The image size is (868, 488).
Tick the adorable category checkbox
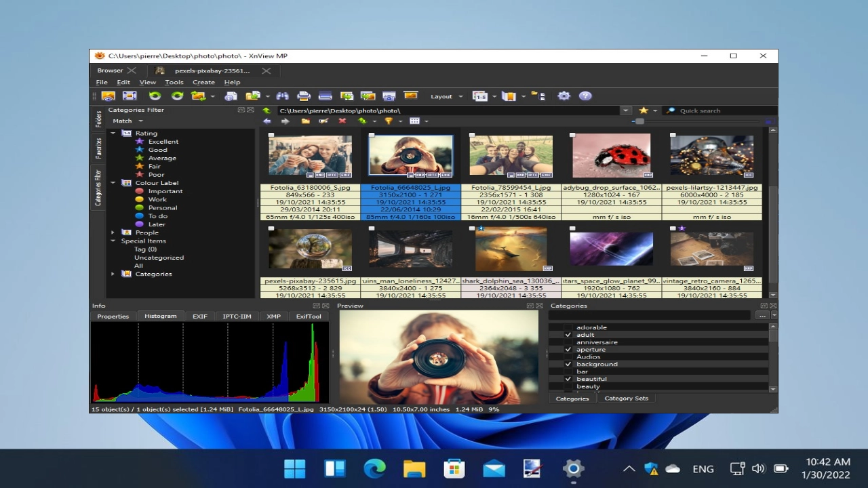point(568,327)
